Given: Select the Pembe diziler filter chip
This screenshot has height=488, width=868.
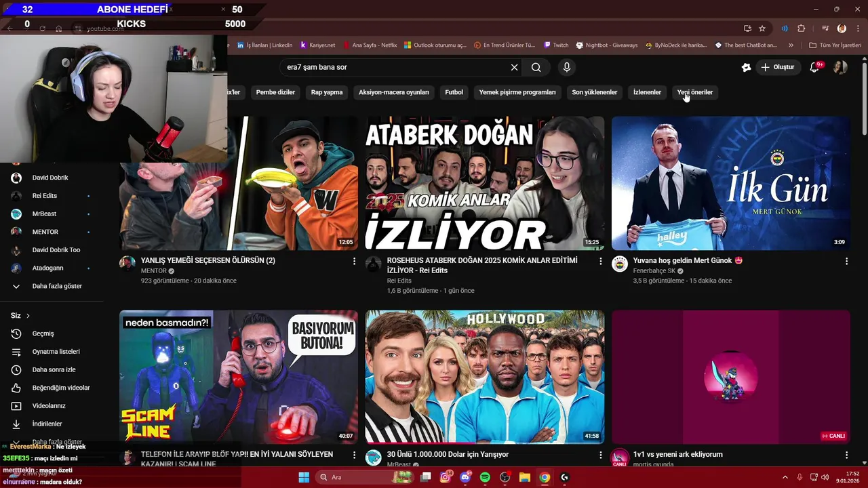Looking at the screenshot, I should click(x=275, y=92).
